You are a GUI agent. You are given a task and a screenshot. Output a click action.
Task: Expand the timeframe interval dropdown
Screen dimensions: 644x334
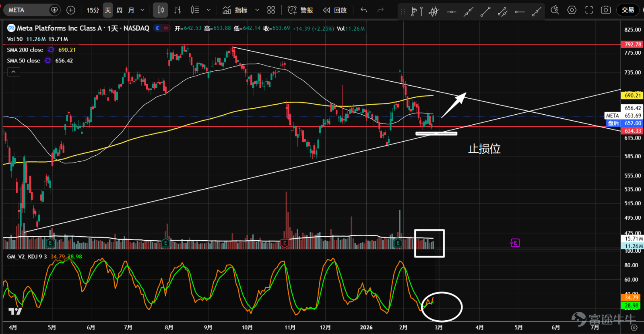coord(142,10)
